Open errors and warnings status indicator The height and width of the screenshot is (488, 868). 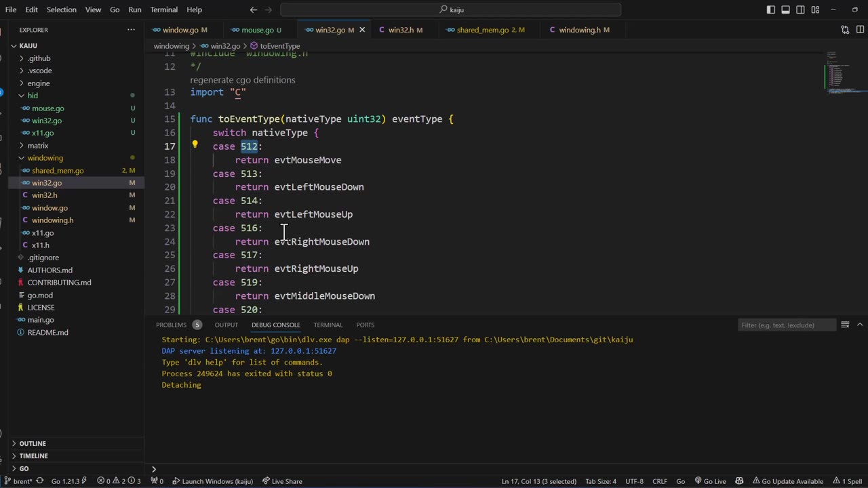pyautogui.click(x=119, y=481)
